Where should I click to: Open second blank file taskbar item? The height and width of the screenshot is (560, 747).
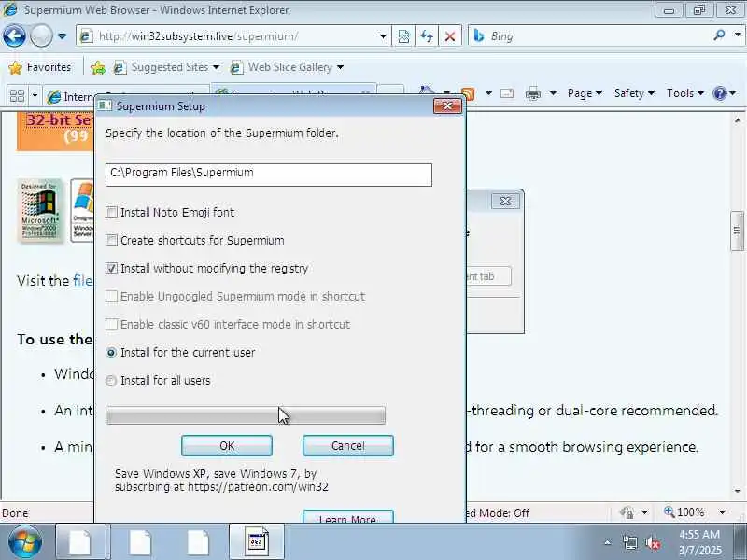click(x=140, y=542)
